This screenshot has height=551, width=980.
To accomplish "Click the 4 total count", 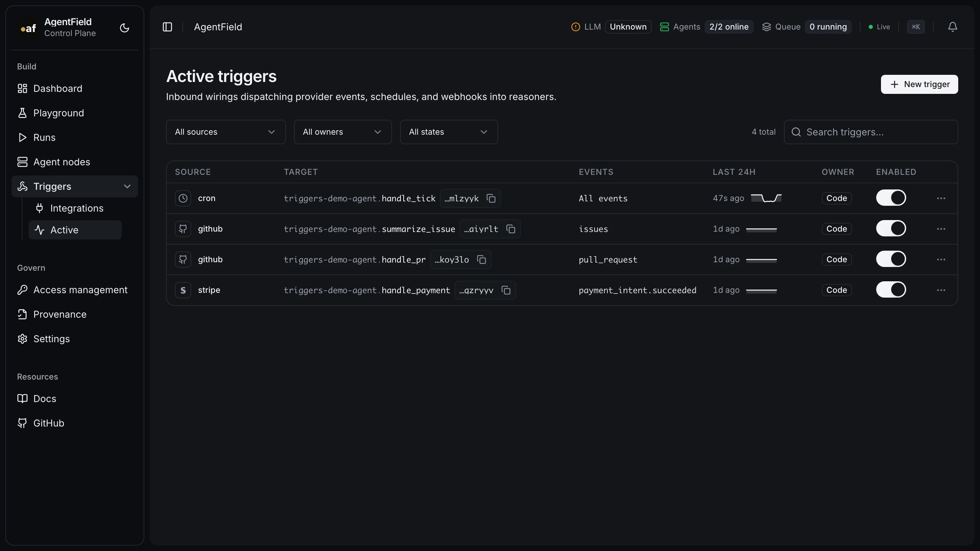I will pyautogui.click(x=763, y=132).
